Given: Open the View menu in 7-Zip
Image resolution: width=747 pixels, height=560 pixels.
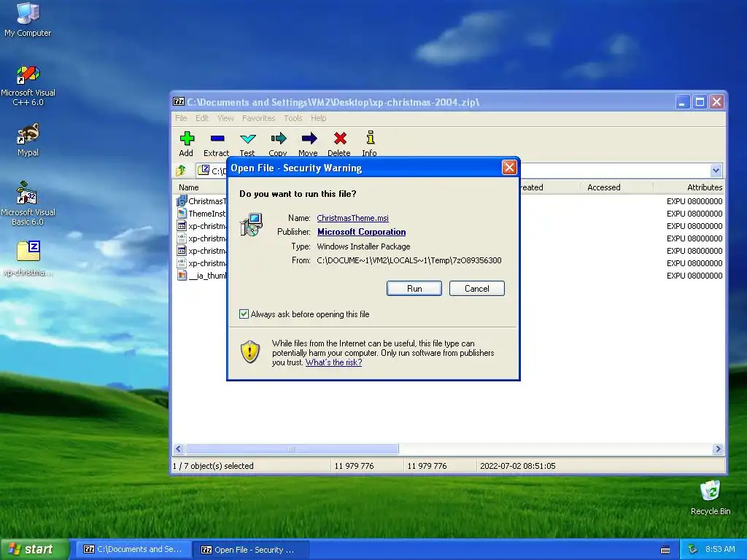Looking at the screenshot, I should 226,118.
